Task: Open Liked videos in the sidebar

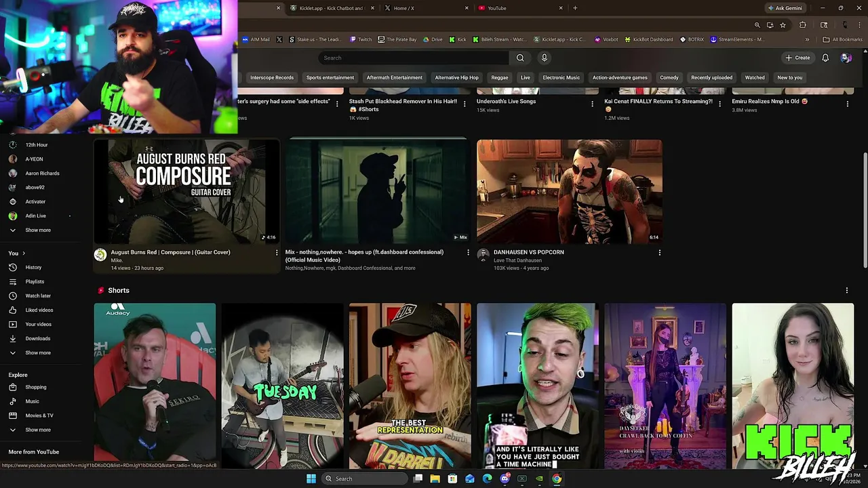Action: [39, 310]
